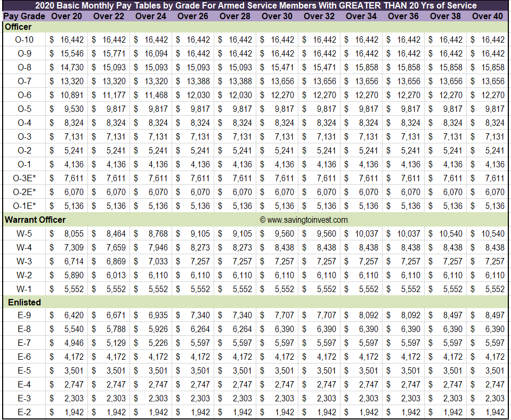Select the 'Over 30' column header
The width and height of the screenshot is (511, 420).
point(277,17)
